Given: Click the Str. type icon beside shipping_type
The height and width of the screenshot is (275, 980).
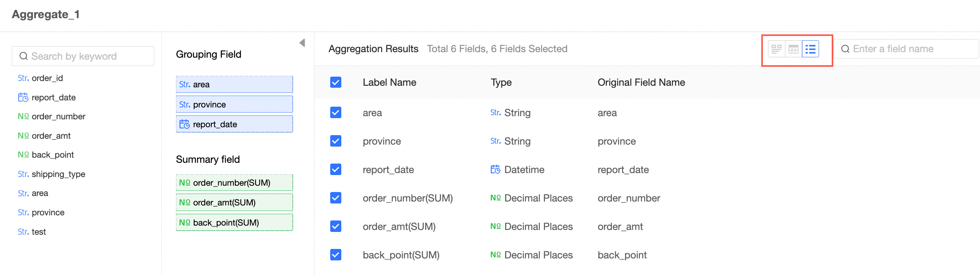Looking at the screenshot, I should [x=23, y=174].
